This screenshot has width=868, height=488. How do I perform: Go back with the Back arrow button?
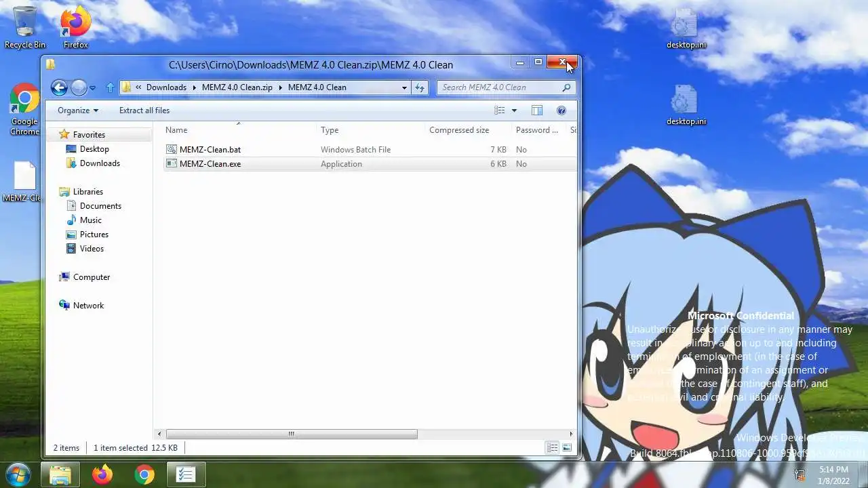click(59, 87)
